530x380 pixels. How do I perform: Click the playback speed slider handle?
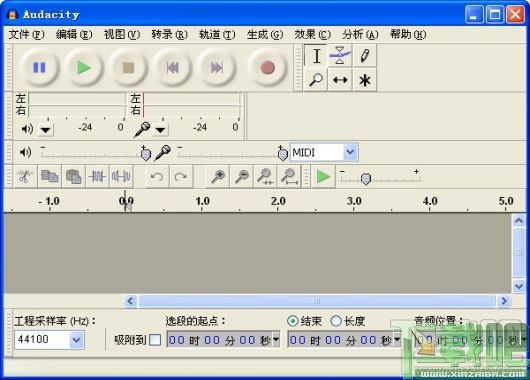366,179
